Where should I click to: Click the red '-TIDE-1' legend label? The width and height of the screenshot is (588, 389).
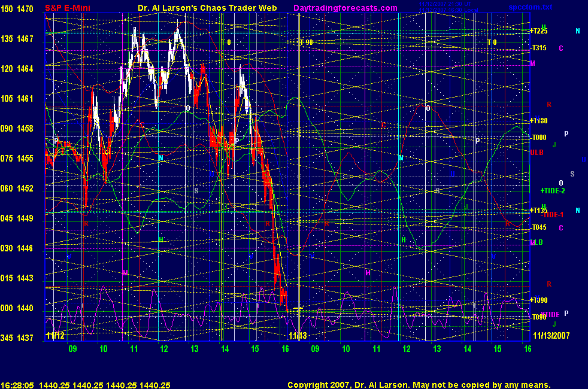tap(553, 215)
